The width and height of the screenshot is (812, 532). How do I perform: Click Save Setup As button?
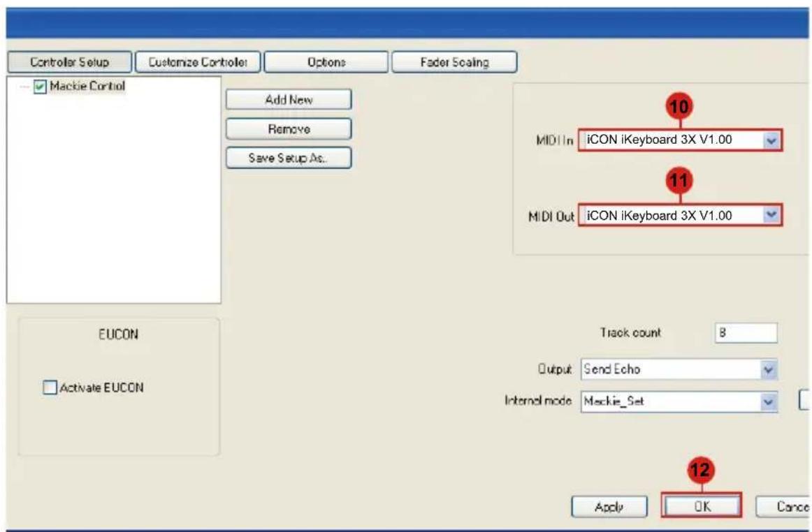(x=289, y=158)
